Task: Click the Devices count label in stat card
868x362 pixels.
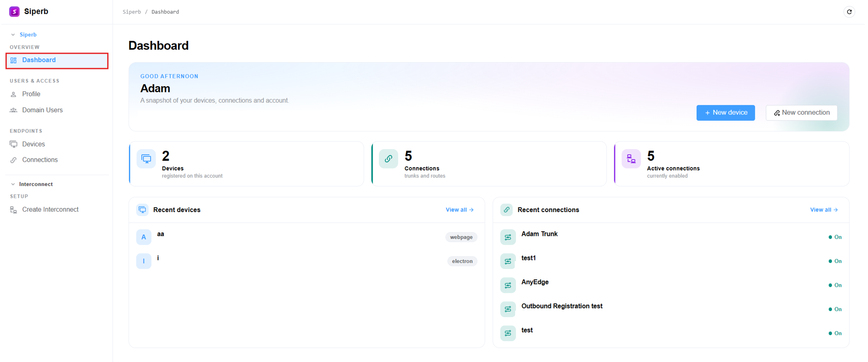Action: click(173, 169)
